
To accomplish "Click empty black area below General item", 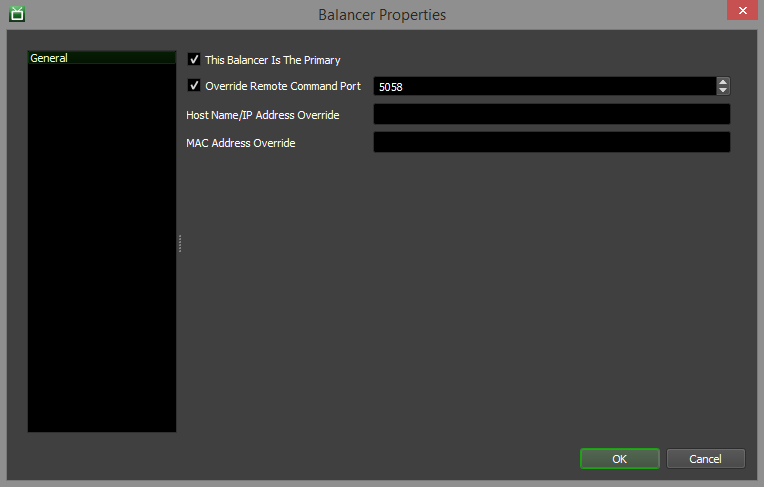I will [x=101, y=250].
